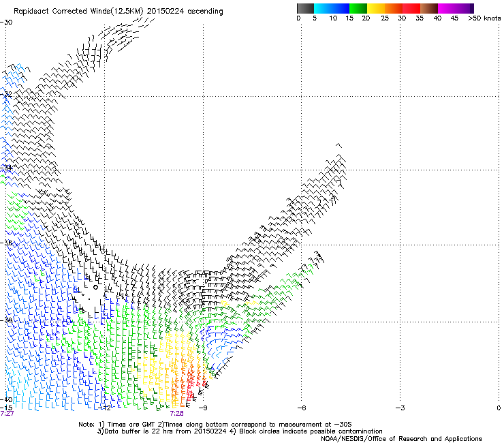Click the black contamination circle marker in swath
Screen dimensions: 504x443
point(95,288)
